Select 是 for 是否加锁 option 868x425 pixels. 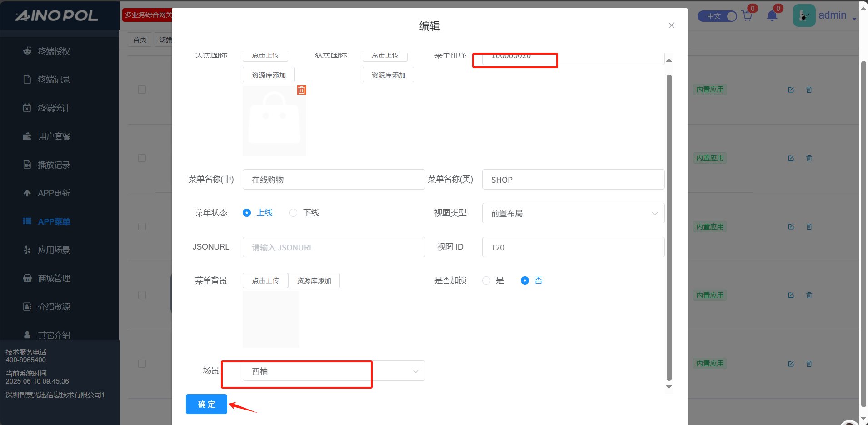click(x=486, y=280)
